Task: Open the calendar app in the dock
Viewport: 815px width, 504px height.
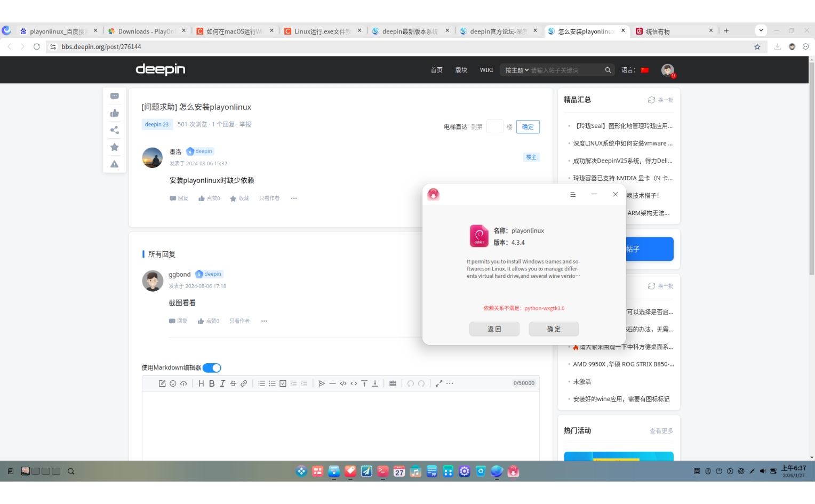Action: (399, 471)
